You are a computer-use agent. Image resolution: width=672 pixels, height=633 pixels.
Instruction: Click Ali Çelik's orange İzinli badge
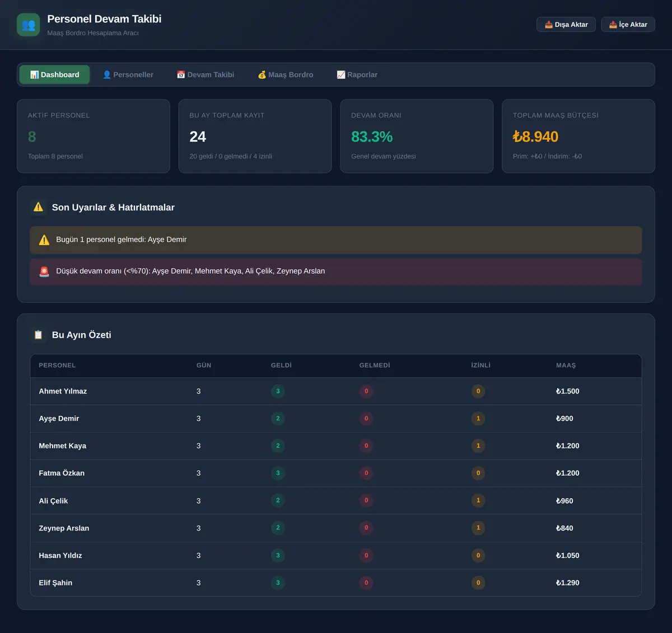click(x=478, y=500)
